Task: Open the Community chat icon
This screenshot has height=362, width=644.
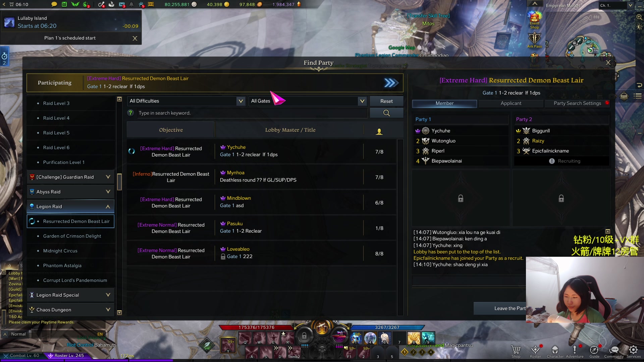Action: click(x=614, y=351)
